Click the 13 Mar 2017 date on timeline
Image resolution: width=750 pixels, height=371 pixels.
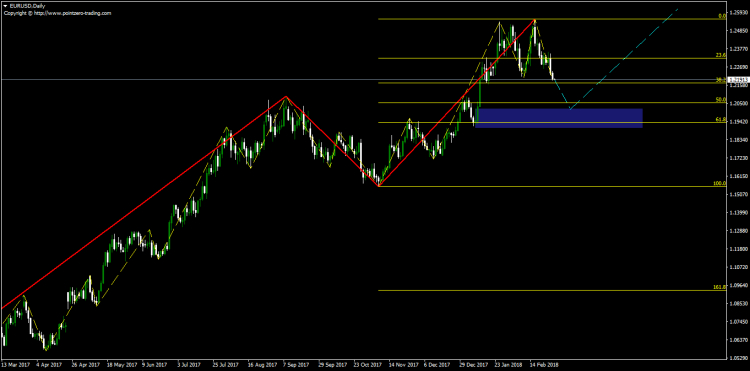pos(15,364)
